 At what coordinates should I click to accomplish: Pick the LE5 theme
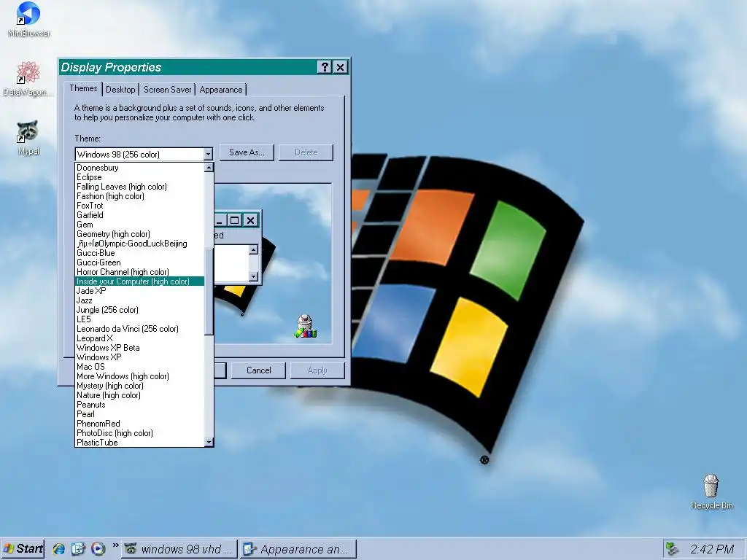point(140,319)
